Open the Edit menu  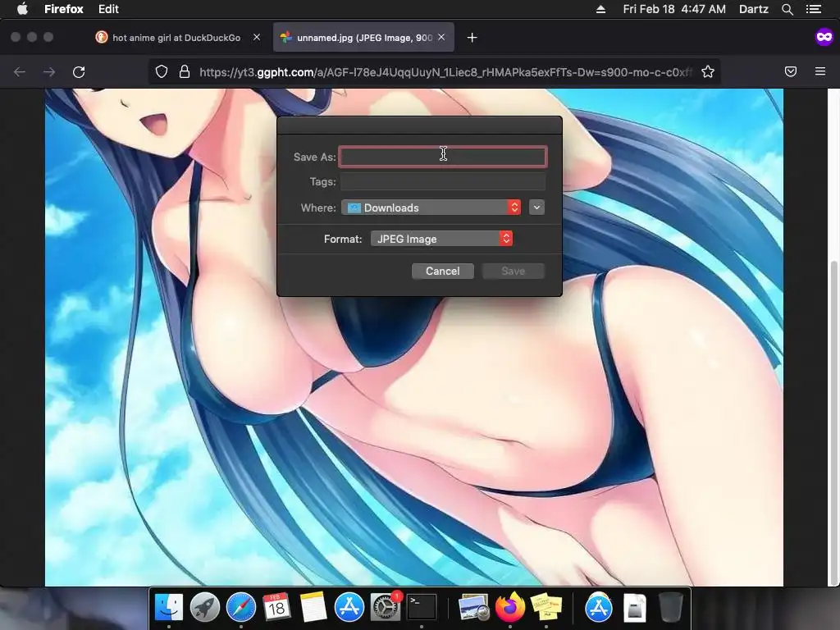(x=108, y=9)
